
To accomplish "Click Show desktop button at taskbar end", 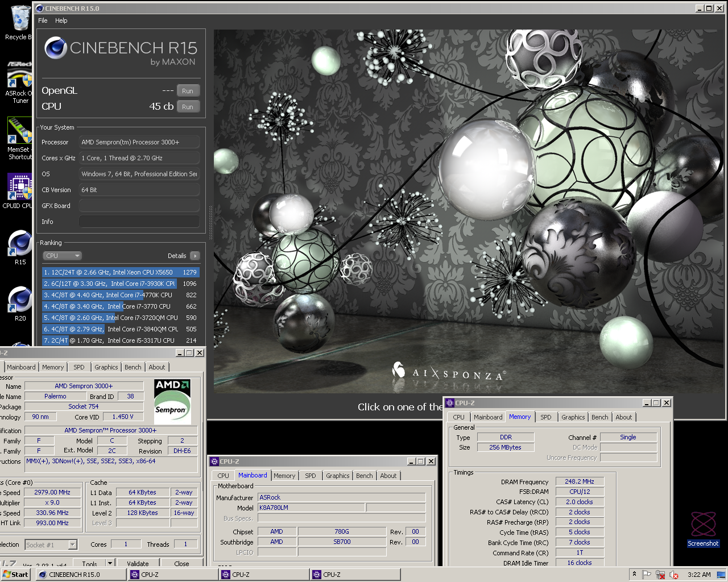I will (721, 575).
